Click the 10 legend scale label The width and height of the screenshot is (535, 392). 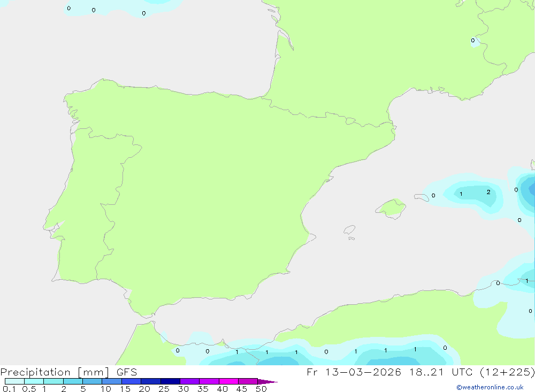(105, 389)
